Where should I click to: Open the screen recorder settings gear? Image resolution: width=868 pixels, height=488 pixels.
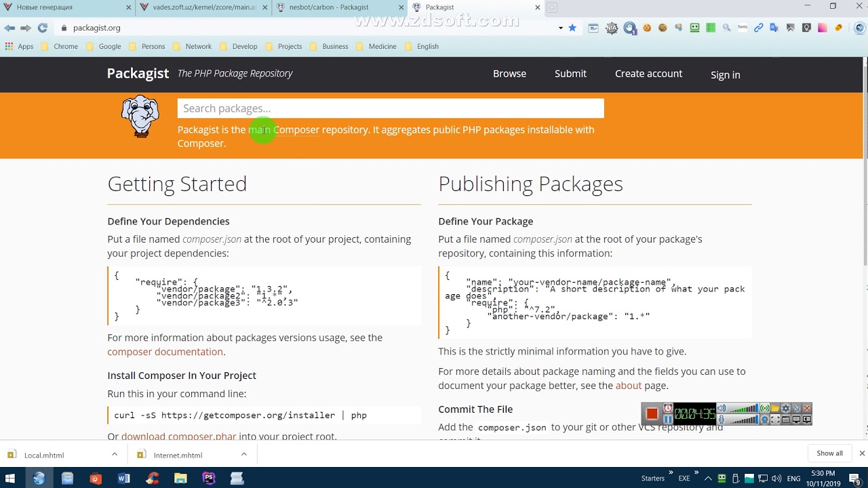(x=786, y=408)
